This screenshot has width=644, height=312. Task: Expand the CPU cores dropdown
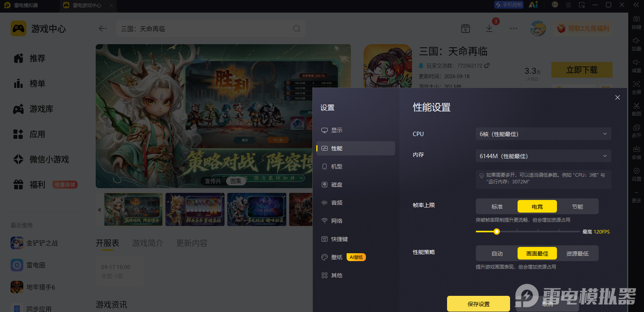pos(544,134)
